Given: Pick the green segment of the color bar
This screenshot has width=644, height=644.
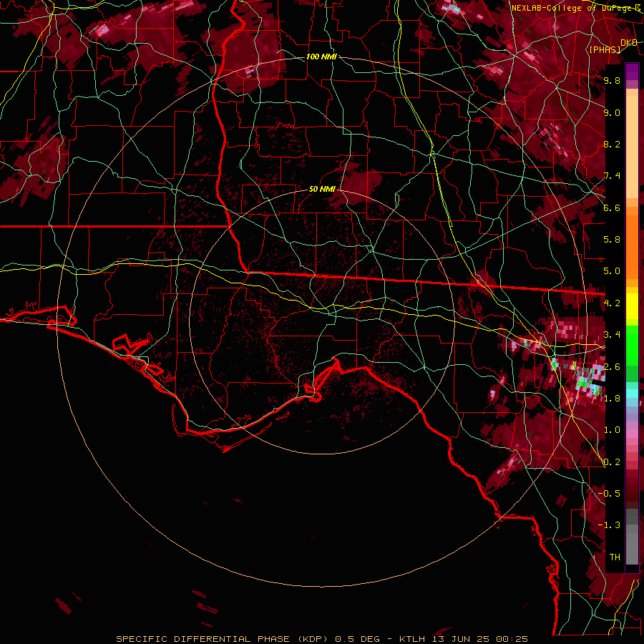Looking at the screenshot, I should (632, 345).
